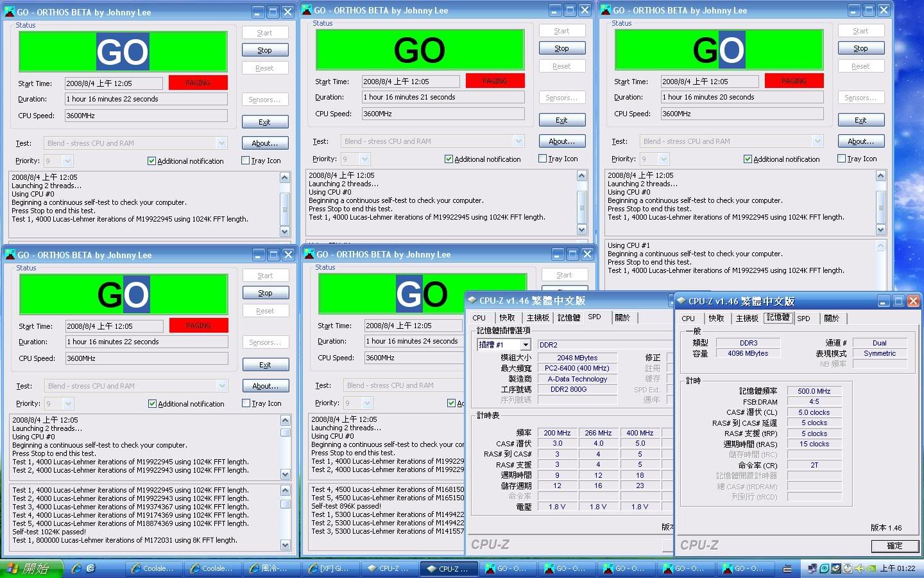Switch to 主機板 tab in CPU-Z memory window
The height and width of the screenshot is (578, 924).
[746, 318]
